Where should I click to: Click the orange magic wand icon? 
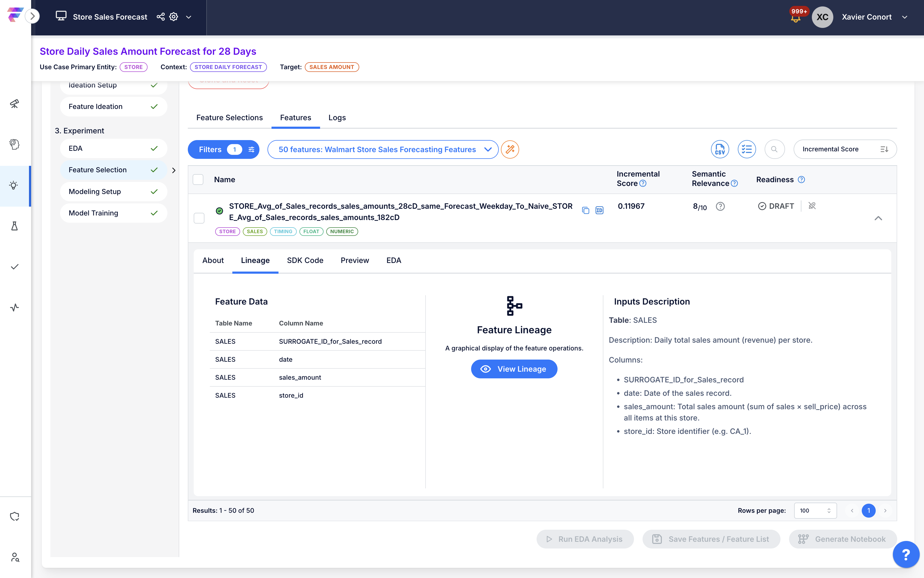click(510, 149)
